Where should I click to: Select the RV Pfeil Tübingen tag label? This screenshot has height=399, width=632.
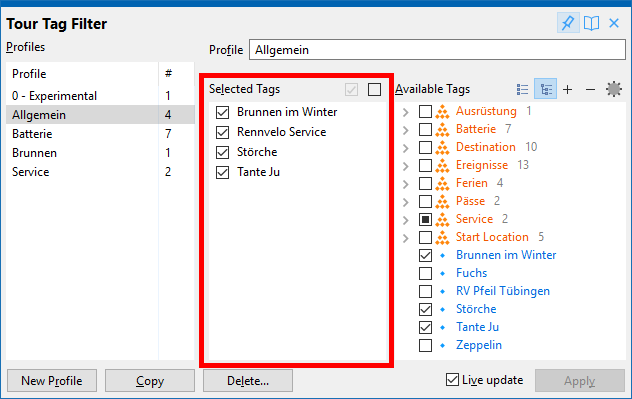pos(503,291)
